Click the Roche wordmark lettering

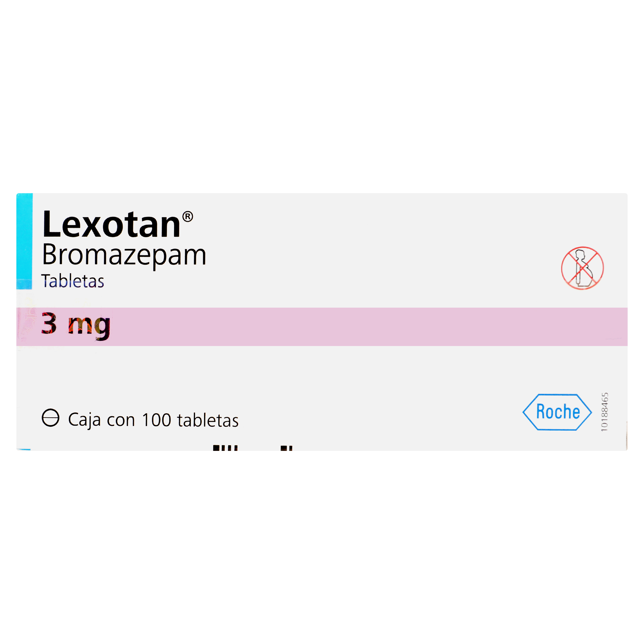(x=558, y=411)
